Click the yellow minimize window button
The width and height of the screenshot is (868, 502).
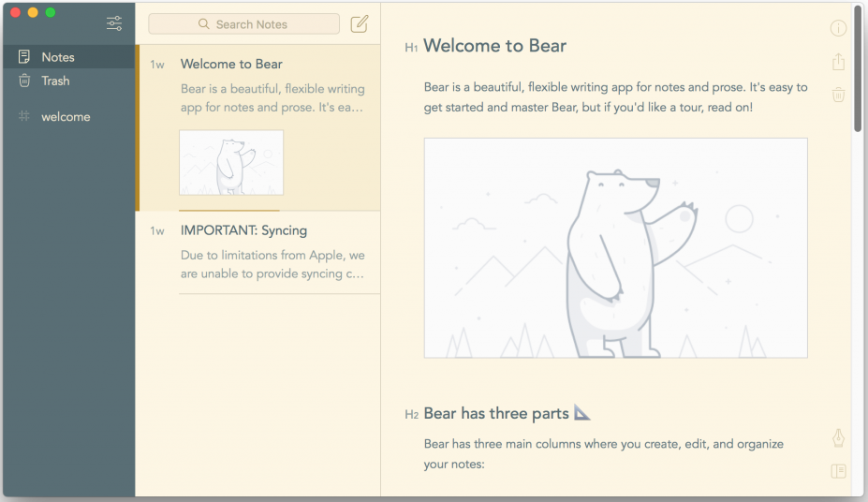(33, 12)
